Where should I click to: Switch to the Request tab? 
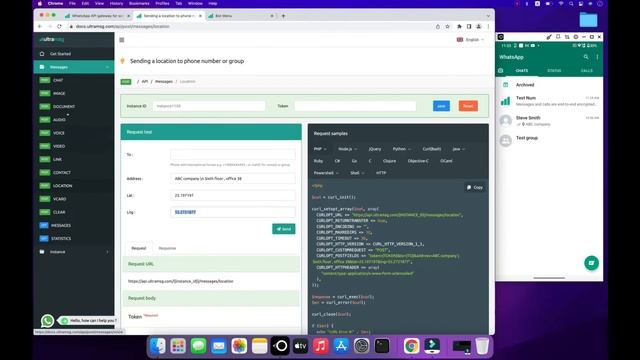[138, 248]
